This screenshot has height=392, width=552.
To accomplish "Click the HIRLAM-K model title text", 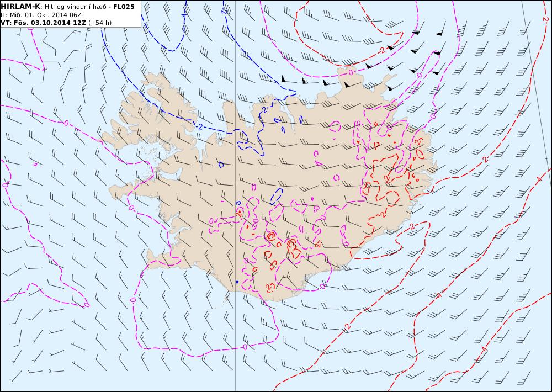I will (21, 7).
